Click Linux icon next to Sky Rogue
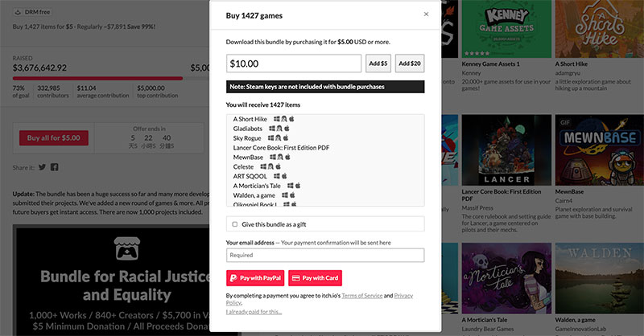Screen dimensions: 644x336 tap(278, 137)
